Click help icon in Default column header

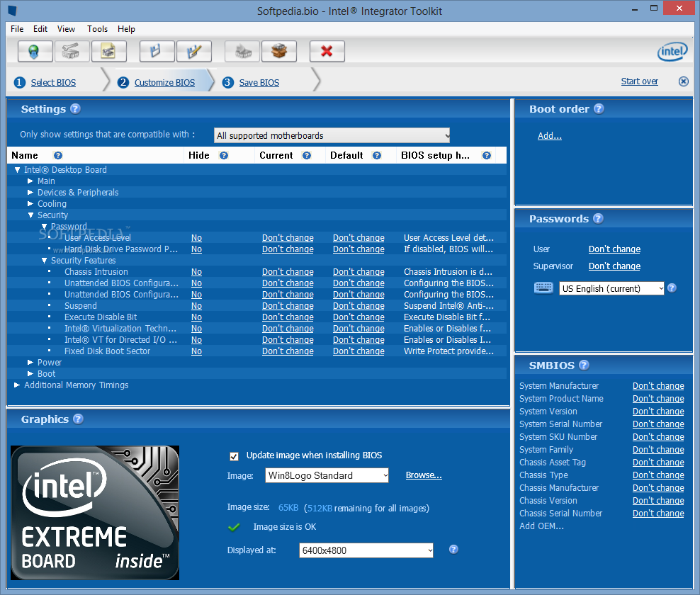(x=377, y=155)
